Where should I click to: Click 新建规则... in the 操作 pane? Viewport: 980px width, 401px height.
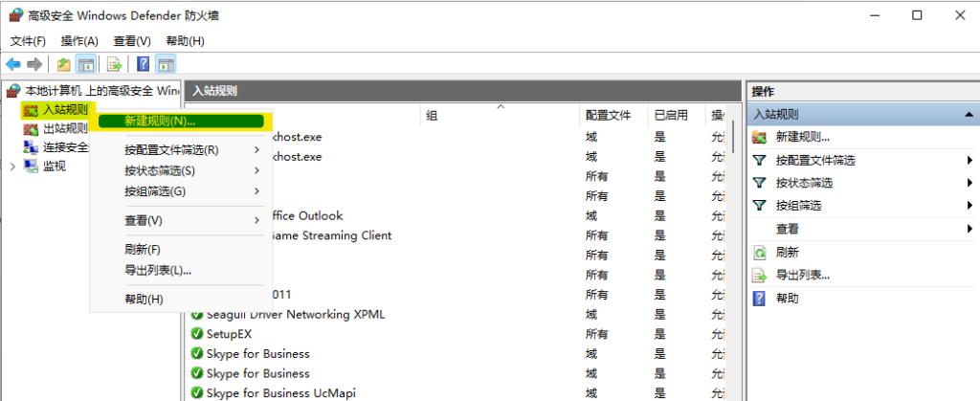tap(802, 137)
